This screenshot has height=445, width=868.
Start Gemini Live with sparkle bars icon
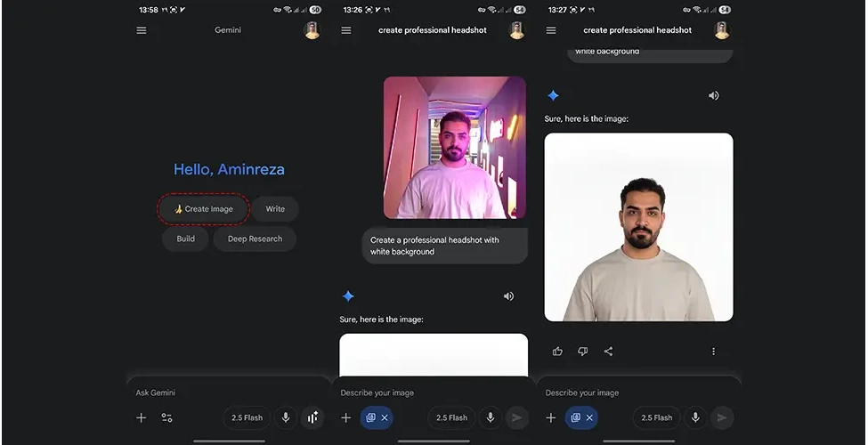tap(312, 418)
